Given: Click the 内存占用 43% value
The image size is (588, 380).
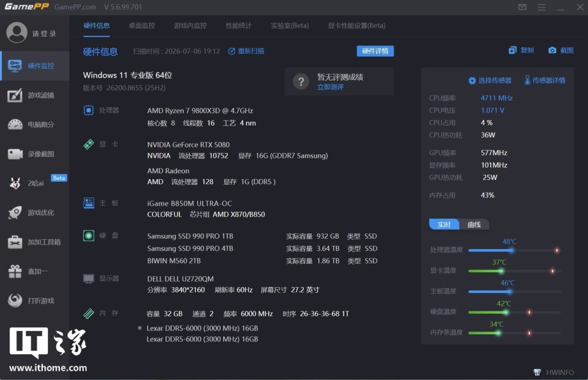Looking at the screenshot, I should pyautogui.click(x=488, y=195).
